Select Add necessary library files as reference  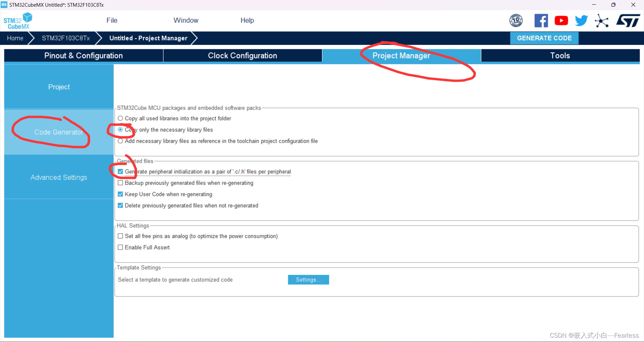(x=120, y=141)
